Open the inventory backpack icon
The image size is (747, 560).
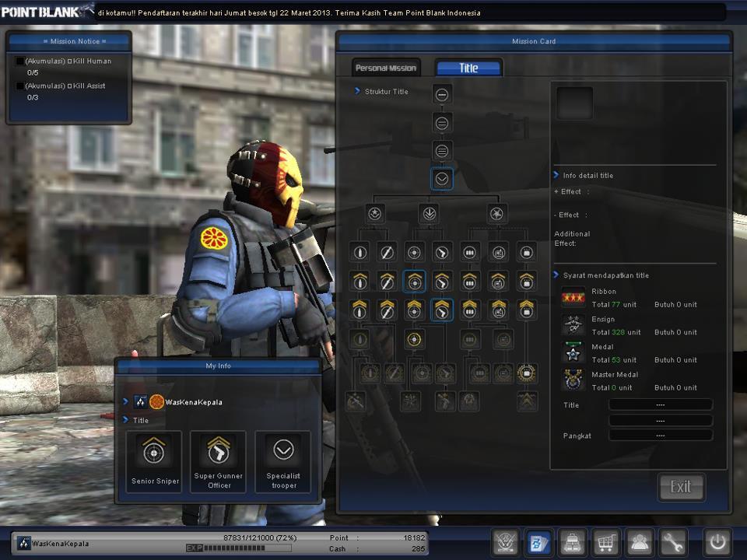[572, 542]
